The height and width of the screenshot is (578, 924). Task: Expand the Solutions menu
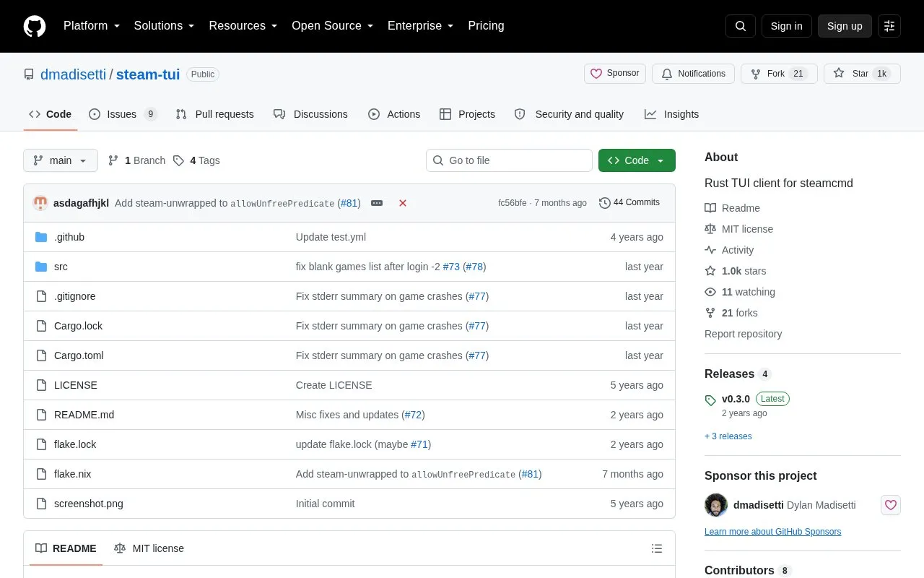(x=165, y=26)
